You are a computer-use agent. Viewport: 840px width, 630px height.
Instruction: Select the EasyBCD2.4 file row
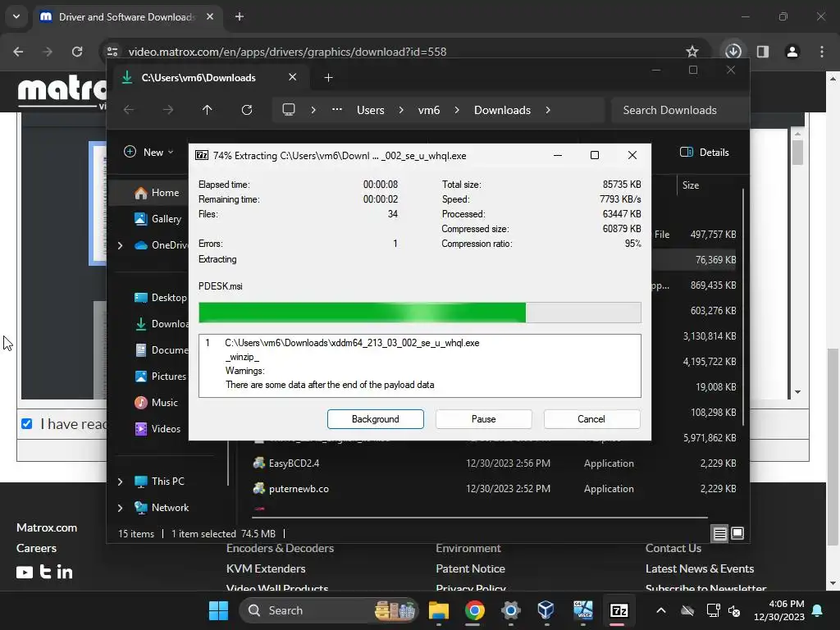pos(495,463)
